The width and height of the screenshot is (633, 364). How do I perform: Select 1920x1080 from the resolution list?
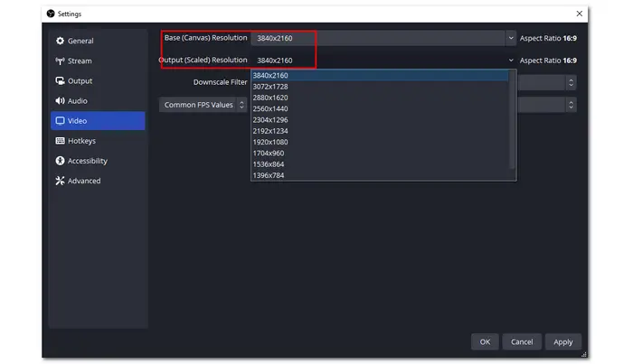pyautogui.click(x=271, y=143)
